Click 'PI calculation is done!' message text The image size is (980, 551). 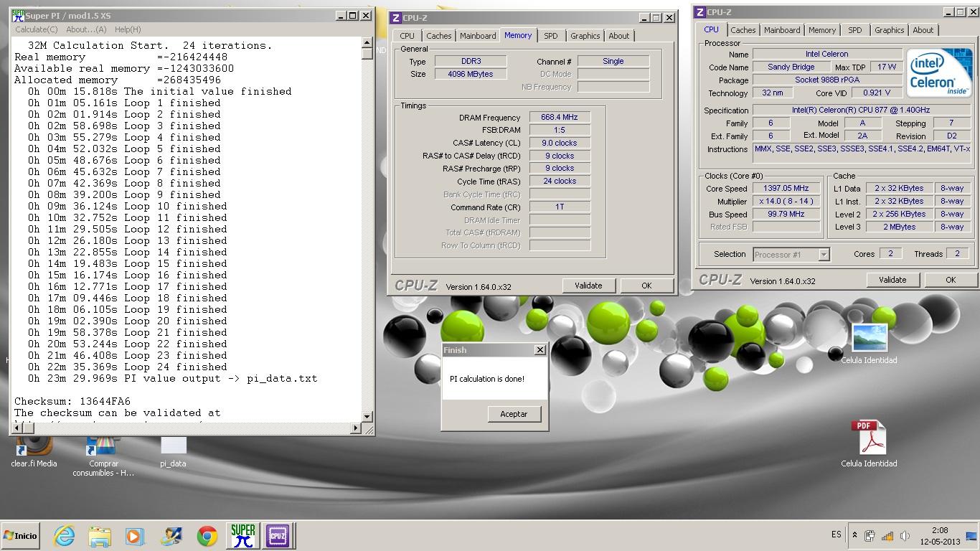(487, 379)
